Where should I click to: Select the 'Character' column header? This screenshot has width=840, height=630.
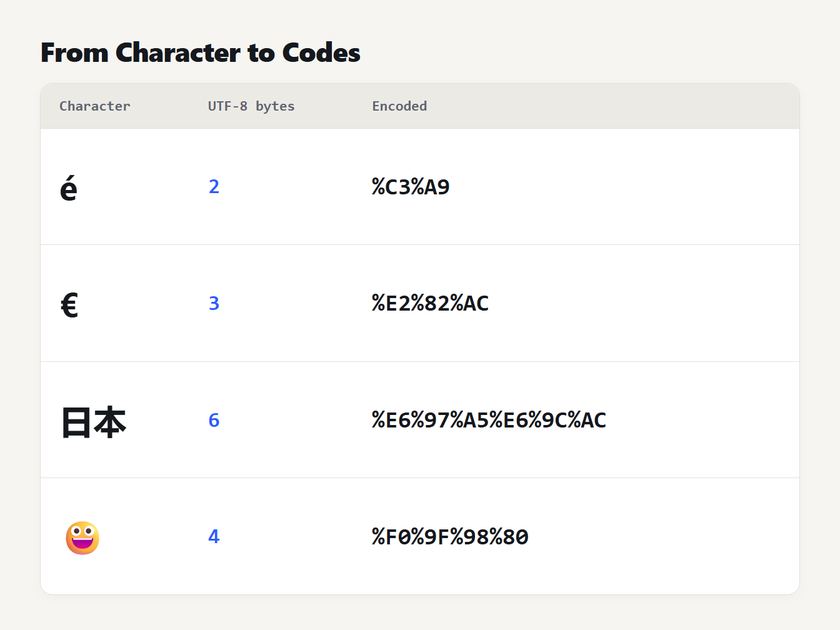(x=95, y=106)
